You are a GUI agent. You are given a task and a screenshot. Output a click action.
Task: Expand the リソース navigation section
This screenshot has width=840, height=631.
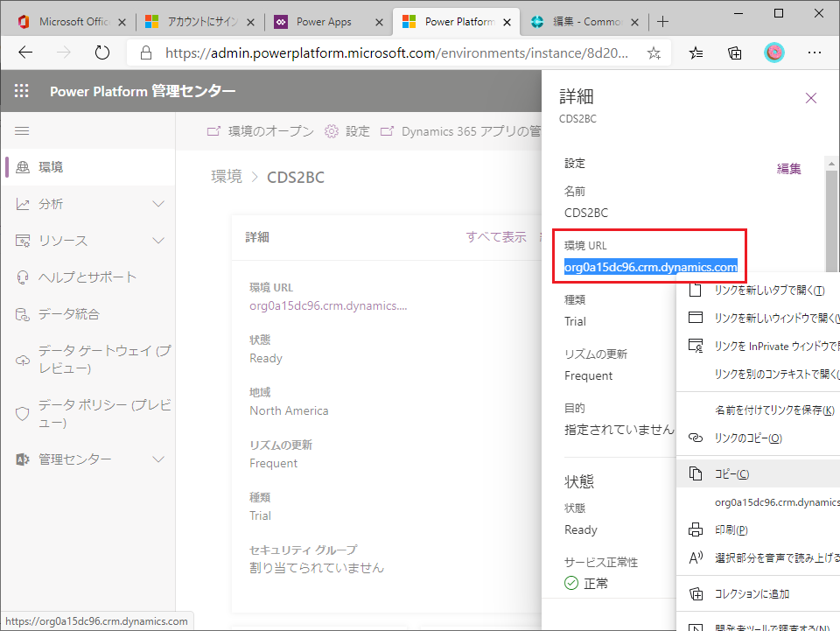pyautogui.click(x=158, y=241)
